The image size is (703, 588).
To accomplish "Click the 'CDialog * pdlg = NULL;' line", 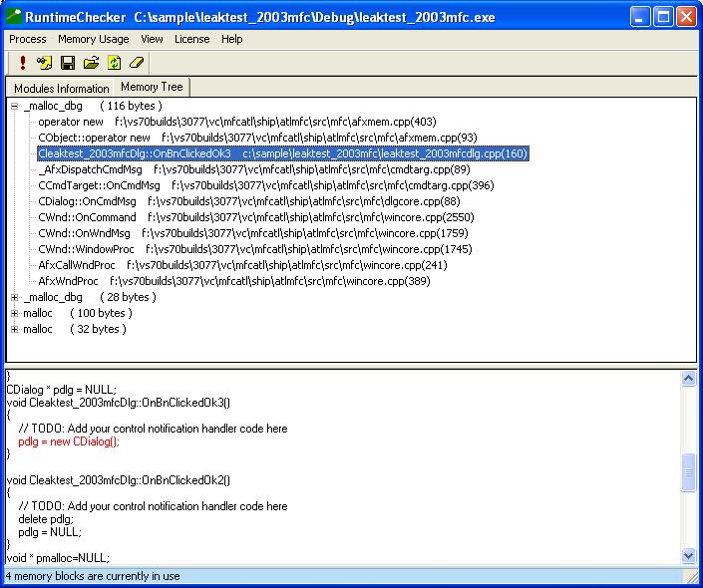I will (x=62, y=390).
